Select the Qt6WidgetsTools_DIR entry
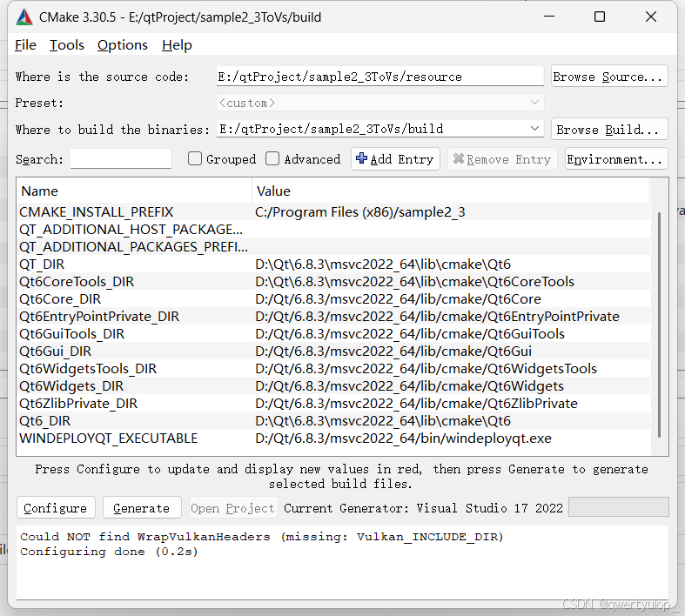685x616 pixels. tap(88, 369)
